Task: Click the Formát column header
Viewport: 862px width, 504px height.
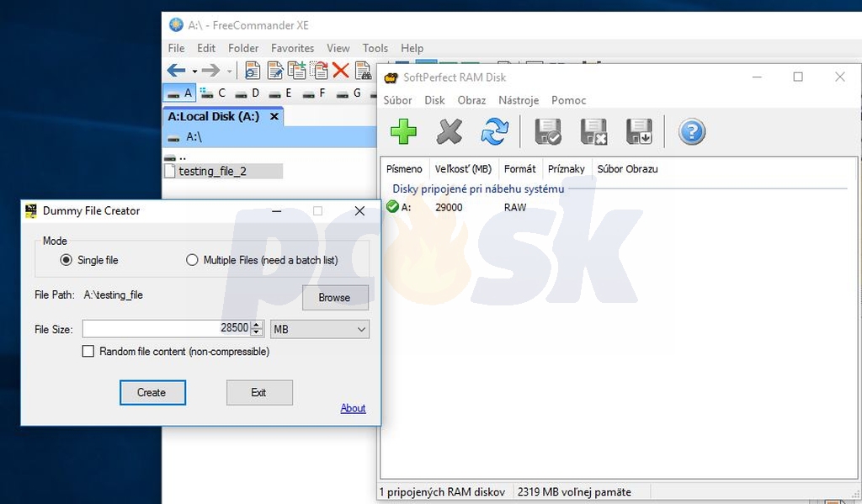Action: [519, 169]
